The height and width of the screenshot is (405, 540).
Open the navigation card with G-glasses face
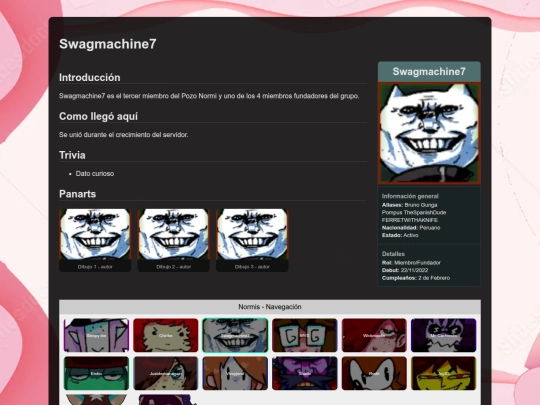pos(304,335)
